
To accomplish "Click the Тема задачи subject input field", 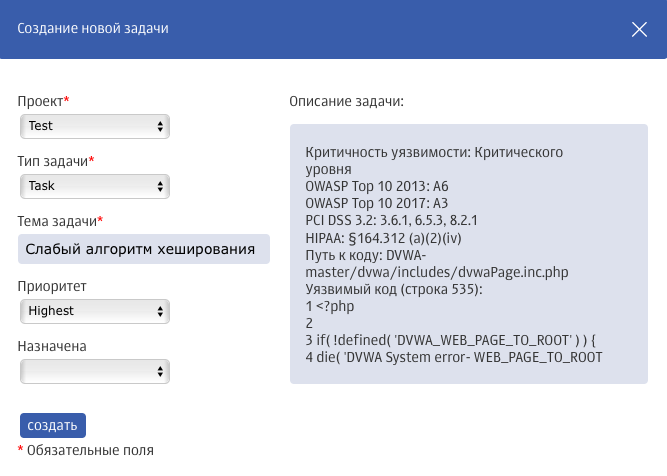I will (x=144, y=249).
